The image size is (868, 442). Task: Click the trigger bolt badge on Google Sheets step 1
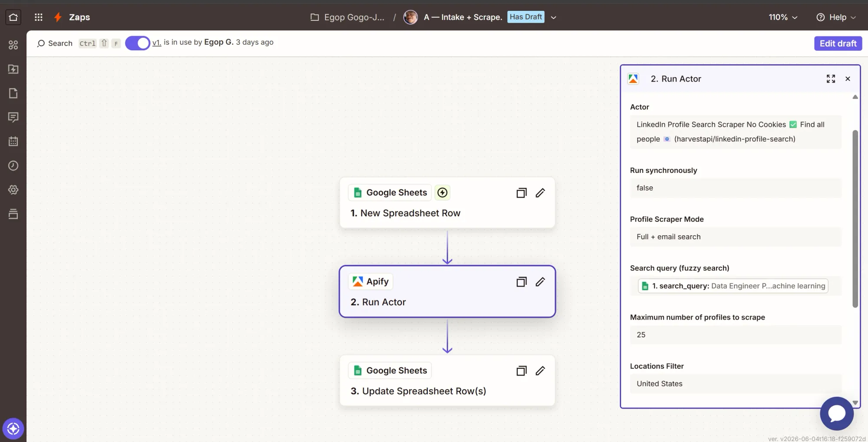(x=442, y=192)
